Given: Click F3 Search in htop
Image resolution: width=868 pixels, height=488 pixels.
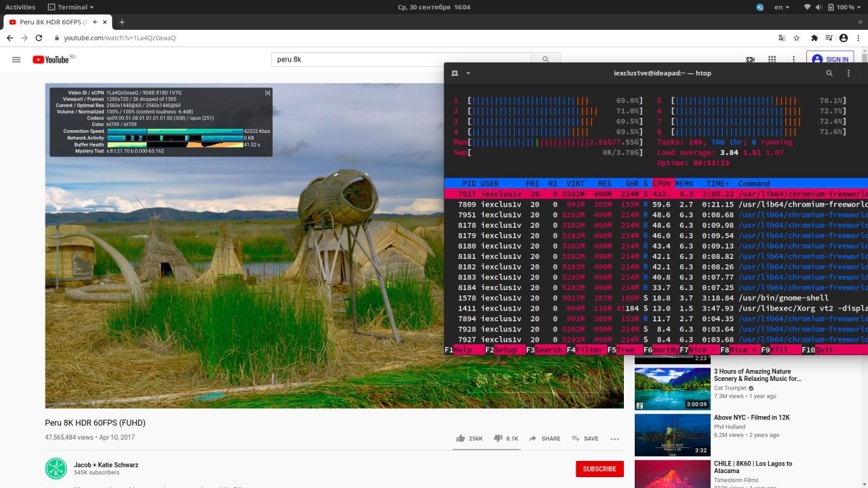Looking at the screenshot, I should [543, 350].
